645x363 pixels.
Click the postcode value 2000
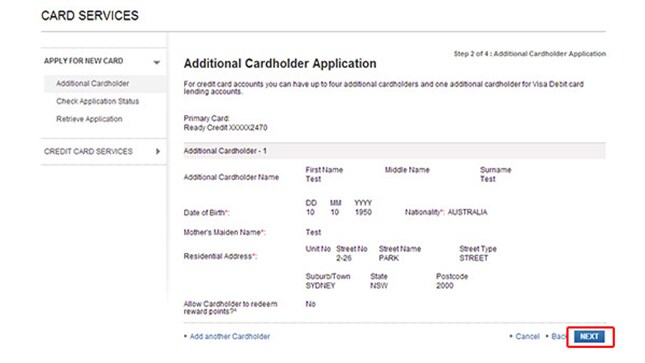pos(445,286)
